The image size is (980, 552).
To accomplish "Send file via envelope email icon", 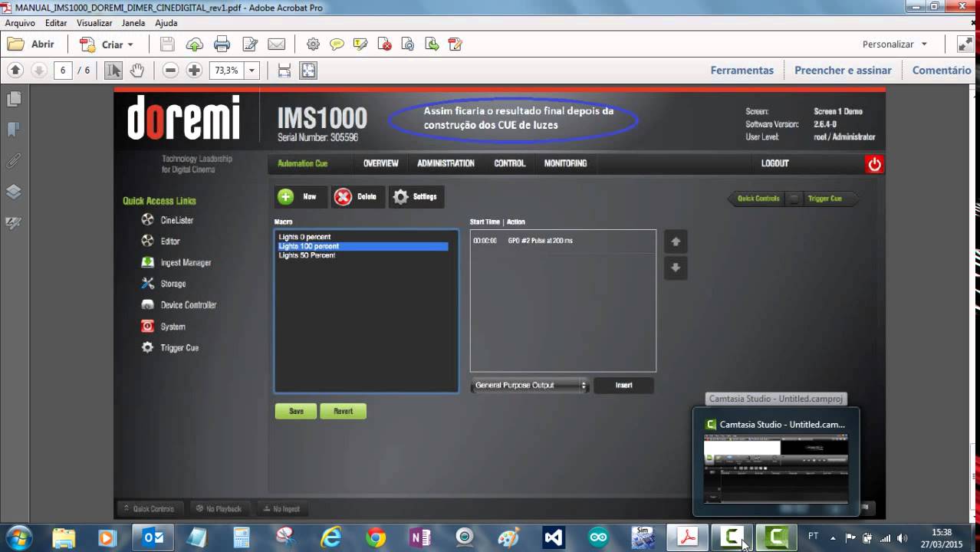I will pos(276,44).
